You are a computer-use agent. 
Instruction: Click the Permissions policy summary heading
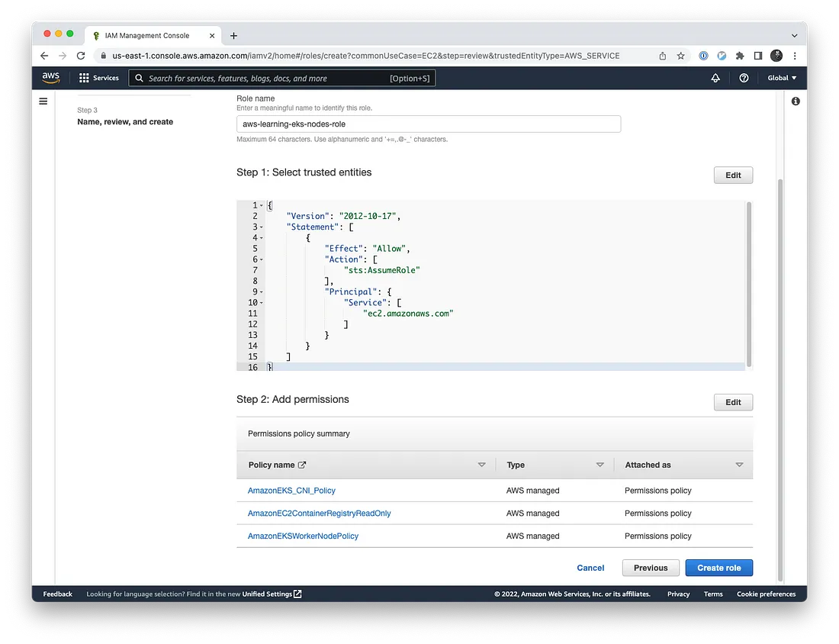(298, 433)
